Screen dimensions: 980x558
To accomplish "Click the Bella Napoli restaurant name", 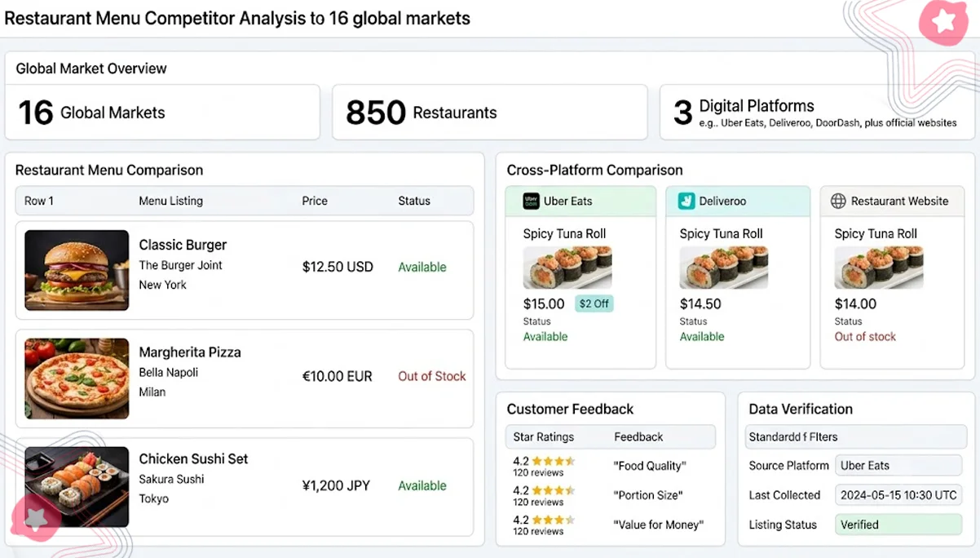I will point(169,372).
